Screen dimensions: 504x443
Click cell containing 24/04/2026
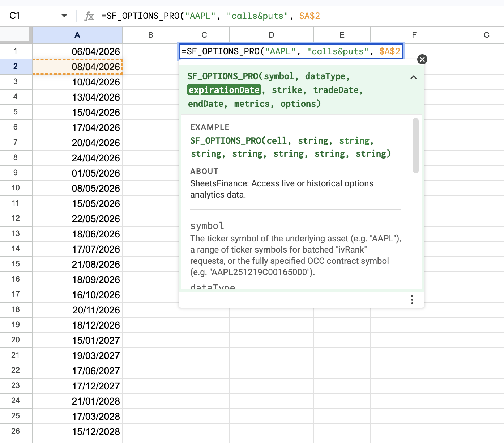[77, 158]
